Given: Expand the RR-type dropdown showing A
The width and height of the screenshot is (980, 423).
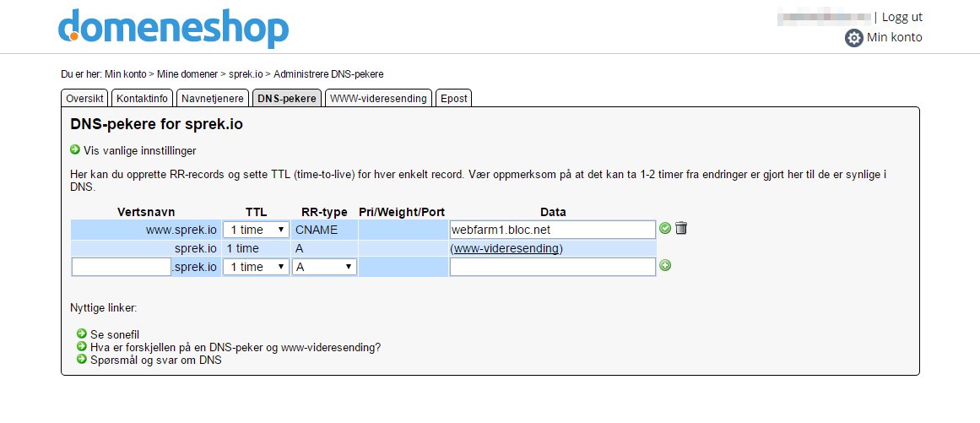Looking at the screenshot, I should [x=324, y=267].
